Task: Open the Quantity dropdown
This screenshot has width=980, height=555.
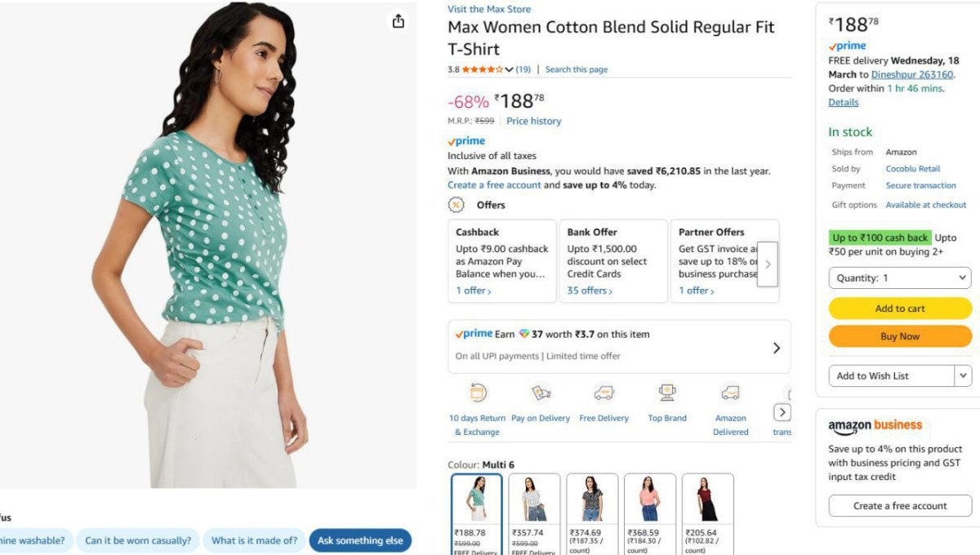Action: pos(899,277)
